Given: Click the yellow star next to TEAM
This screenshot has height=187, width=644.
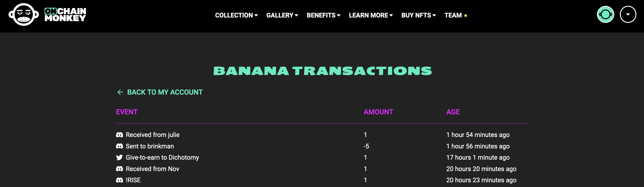Looking at the screenshot, I should (466, 15).
